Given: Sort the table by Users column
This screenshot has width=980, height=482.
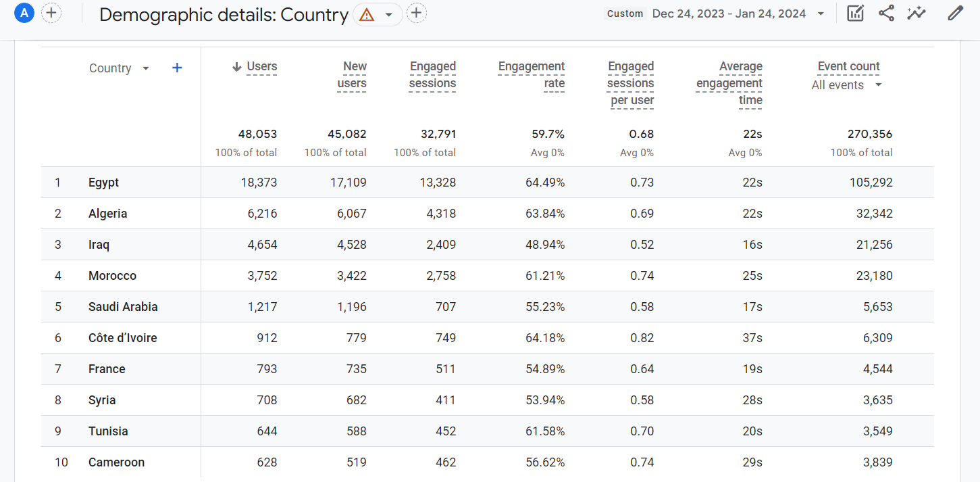Looking at the screenshot, I should [x=261, y=66].
